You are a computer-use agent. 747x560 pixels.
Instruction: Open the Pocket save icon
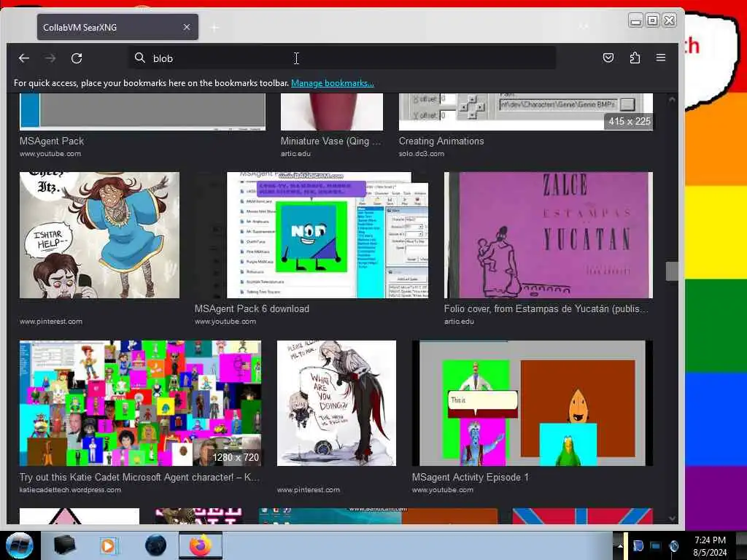608,58
